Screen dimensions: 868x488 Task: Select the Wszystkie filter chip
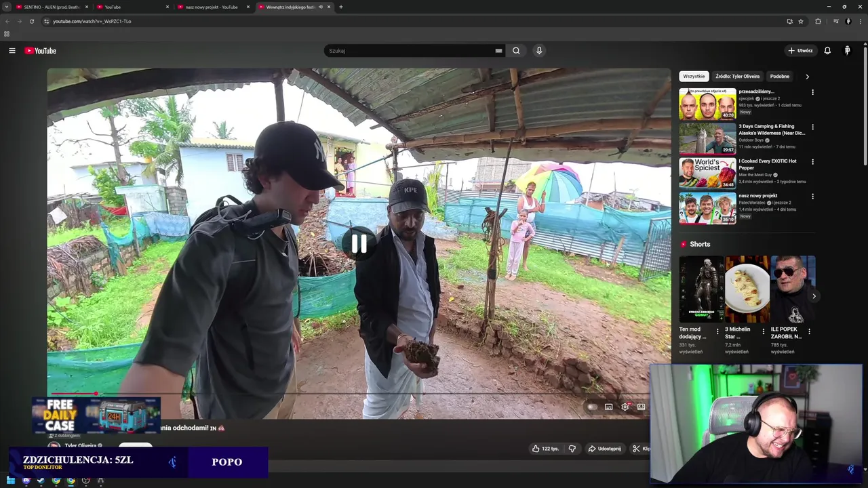[x=694, y=77]
